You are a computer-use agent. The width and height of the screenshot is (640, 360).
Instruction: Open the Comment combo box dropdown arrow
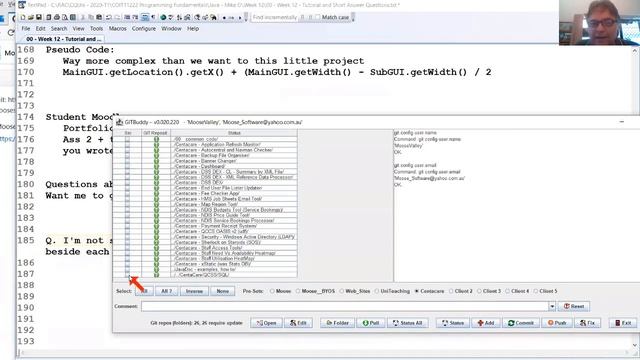pyautogui.click(x=552, y=306)
